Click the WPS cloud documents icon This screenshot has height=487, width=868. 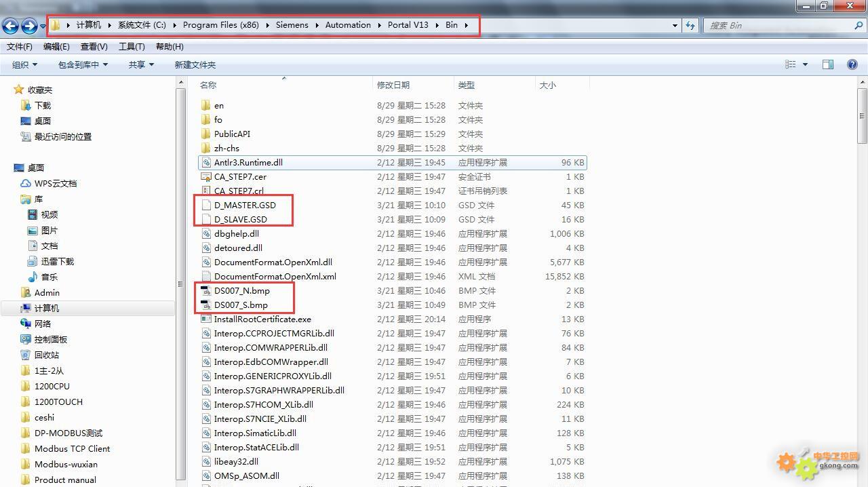coord(26,183)
